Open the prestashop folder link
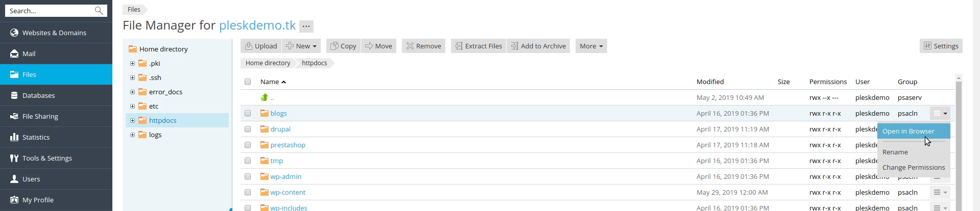The width and height of the screenshot is (980, 211). coord(288,145)
